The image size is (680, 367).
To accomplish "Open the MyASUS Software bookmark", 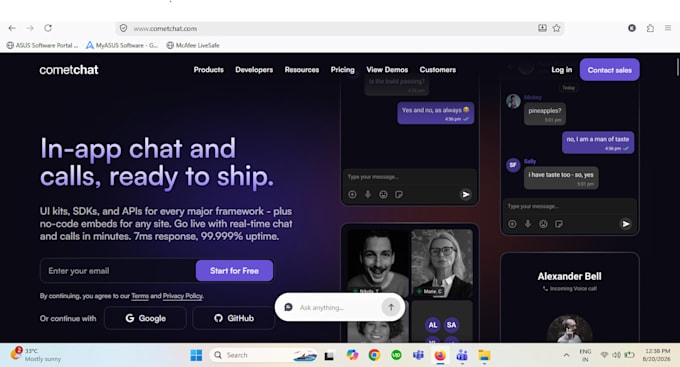I will tap(122, 45).
